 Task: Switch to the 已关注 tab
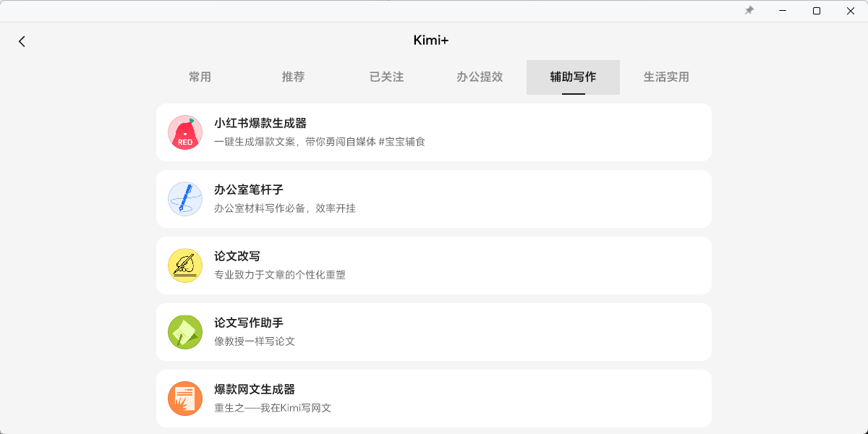tap(386, 77)
